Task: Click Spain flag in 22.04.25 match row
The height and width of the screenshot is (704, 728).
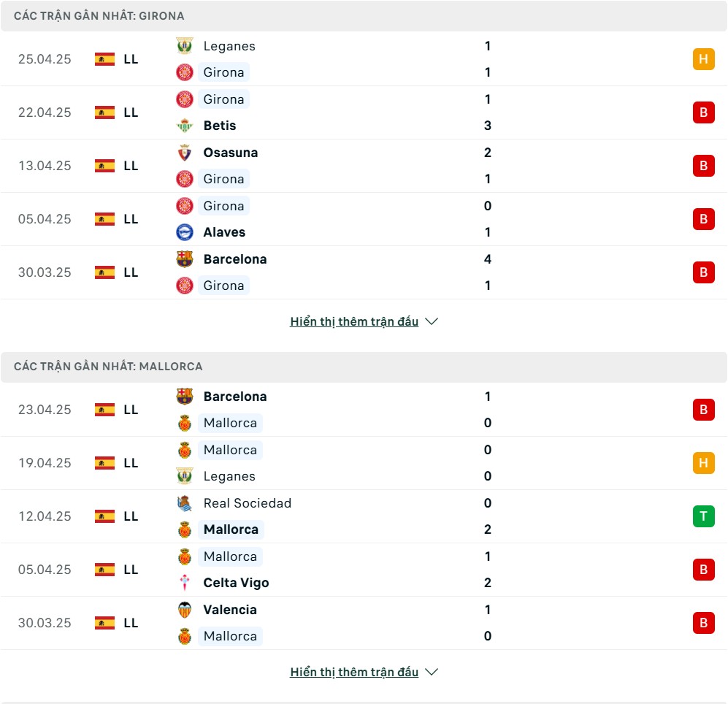Action: pyautogui.click(x=104, y=112)
